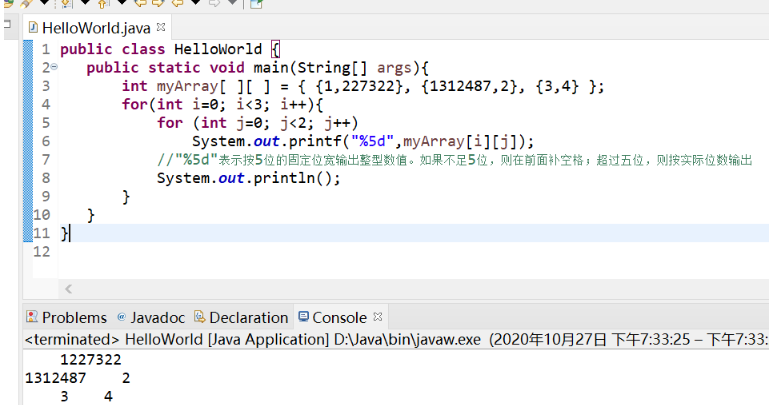Close the HelloWorld.java editor tab
The image size is (772, 405).
(162, 26)
